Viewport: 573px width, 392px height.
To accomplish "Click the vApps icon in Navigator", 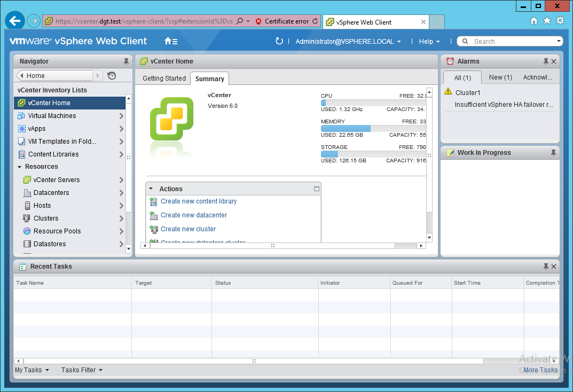I will [21, 129].
